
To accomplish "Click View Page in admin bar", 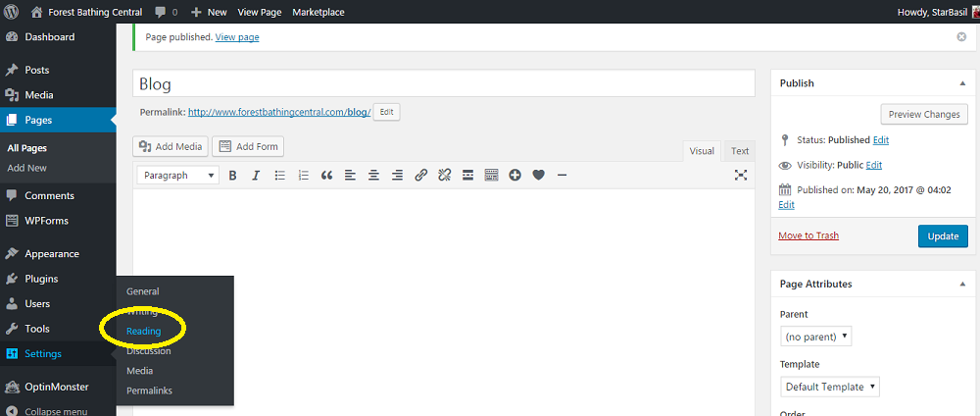I will point(260,12).
